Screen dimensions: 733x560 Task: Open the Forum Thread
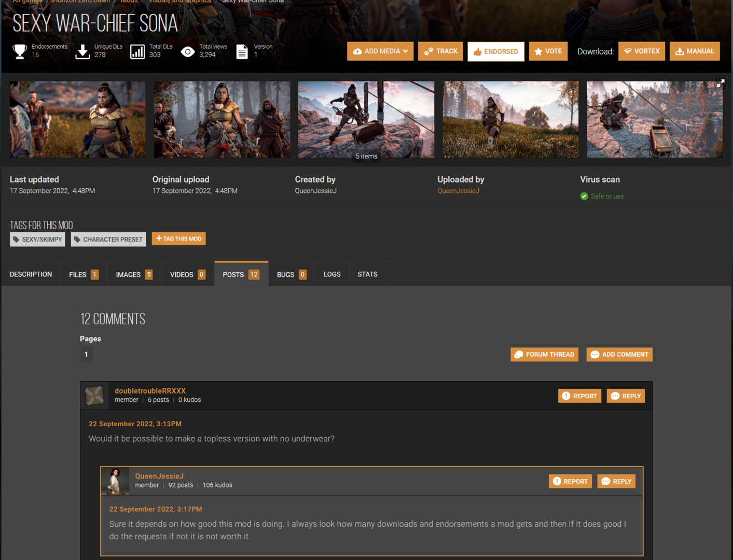click(544, 355)
